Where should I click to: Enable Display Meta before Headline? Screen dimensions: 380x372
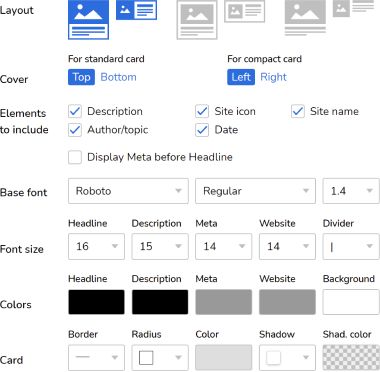[75, 157]
